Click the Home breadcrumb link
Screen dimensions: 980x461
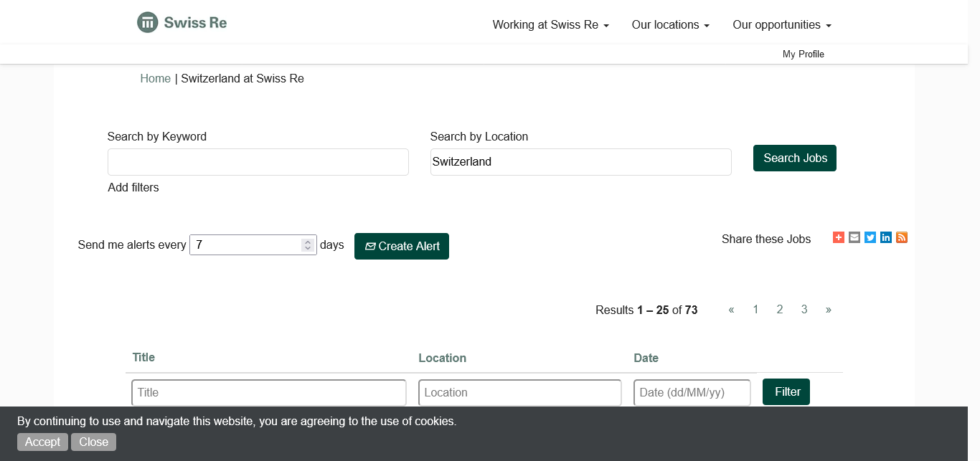pyautogui.click(x=155, y=79)
